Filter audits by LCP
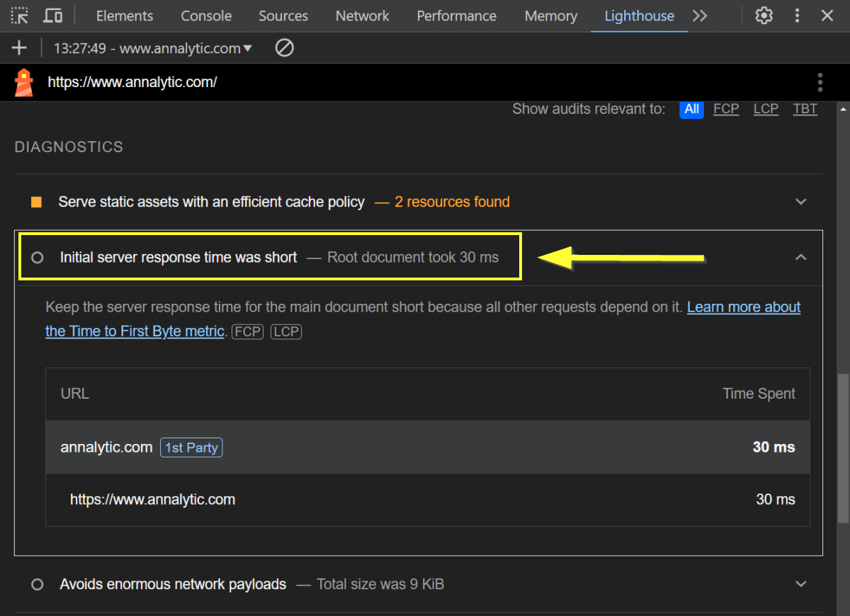 [x=766, y=109]
